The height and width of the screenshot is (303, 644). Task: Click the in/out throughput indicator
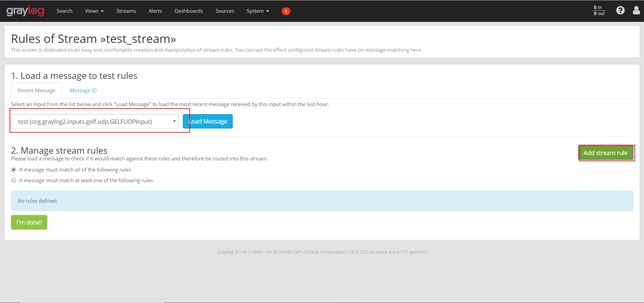599,10
